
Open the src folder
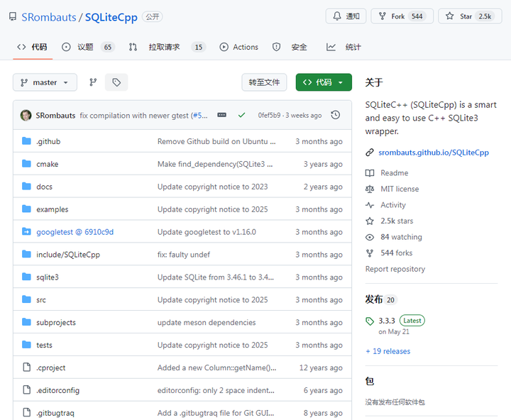point(41,299)
